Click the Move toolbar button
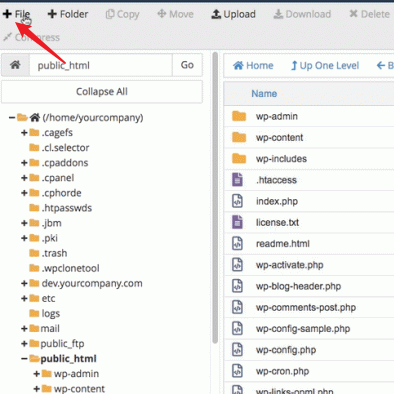 point(175,14)
